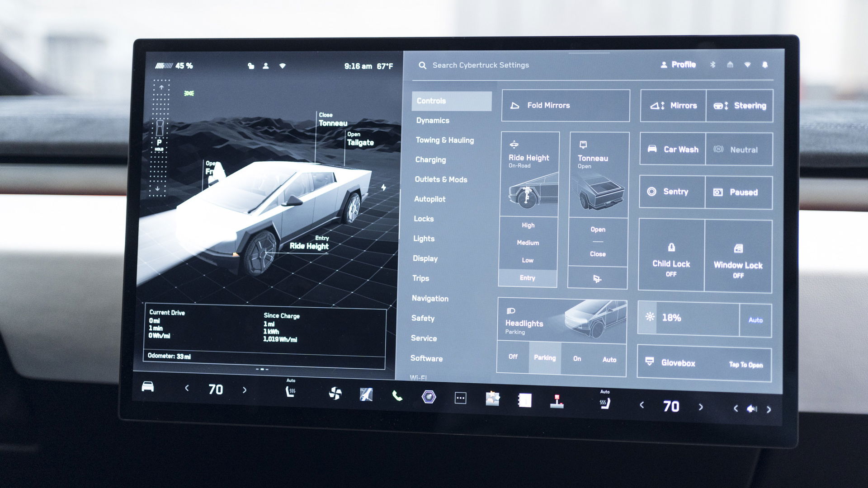Tap Wi-Fi icon in settings header

point(747,65)
